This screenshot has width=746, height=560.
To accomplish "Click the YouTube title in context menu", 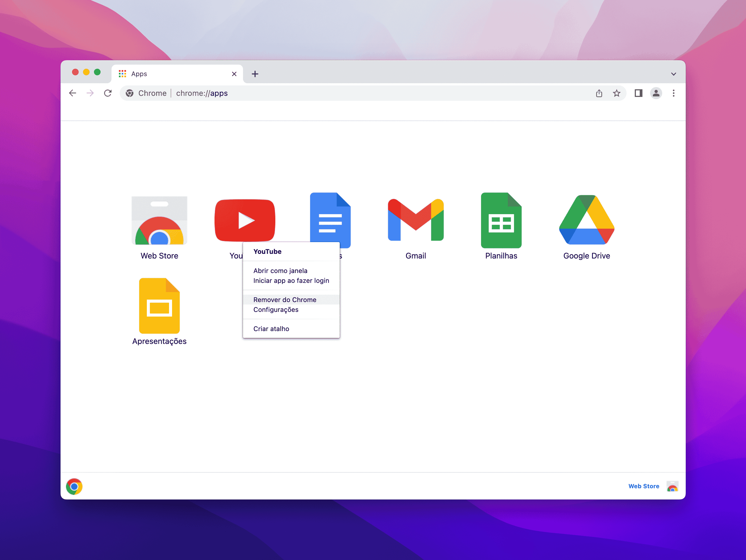I will point(267,251).
